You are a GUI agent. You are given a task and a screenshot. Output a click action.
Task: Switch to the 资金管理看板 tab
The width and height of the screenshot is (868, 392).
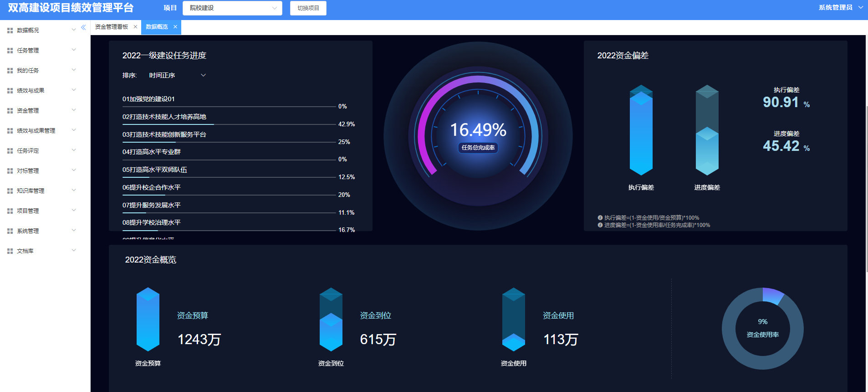pos(112,27)
